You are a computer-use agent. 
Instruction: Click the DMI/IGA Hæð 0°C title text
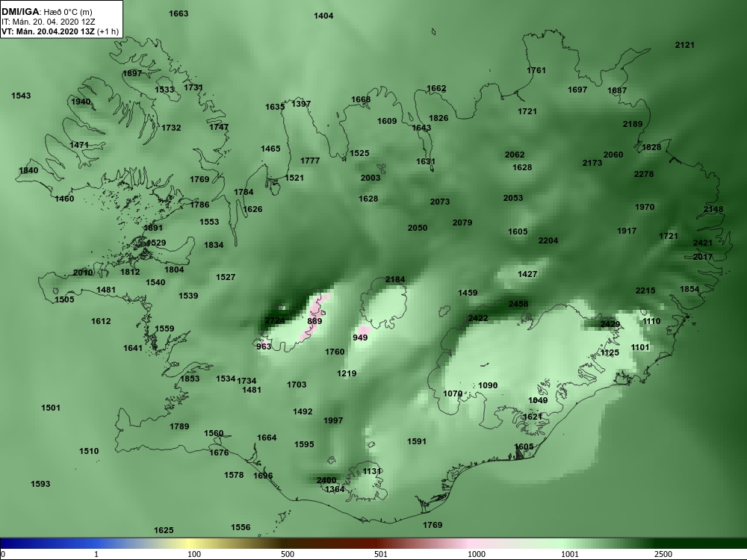click(46, 12)
